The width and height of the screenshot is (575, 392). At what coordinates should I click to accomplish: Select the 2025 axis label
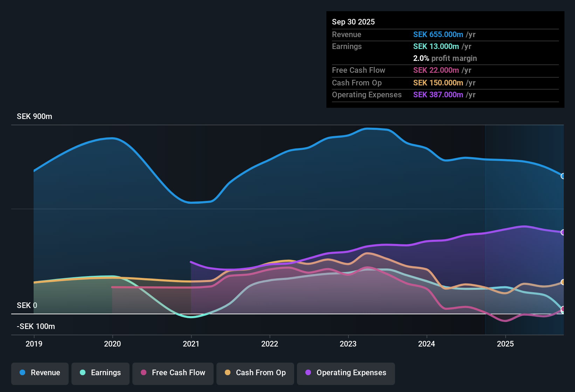point(506,344)
